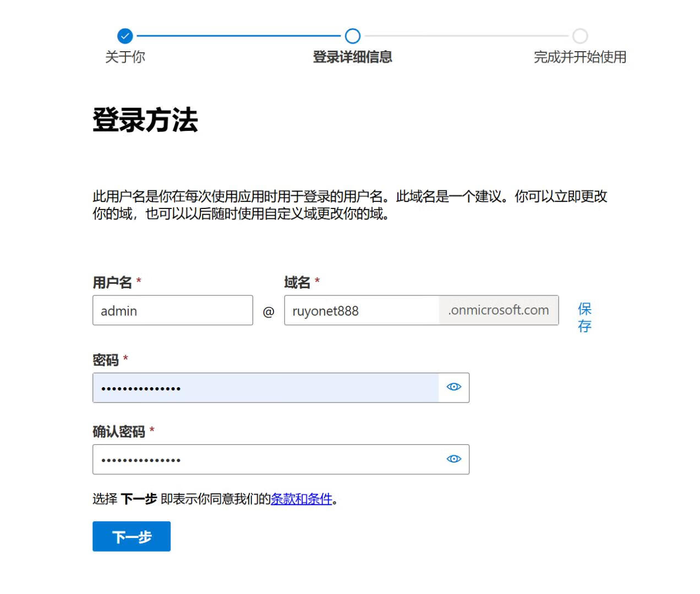Show the password in the 密码 field
This screenshot has width=700, height=594.
(x=453, y=387)
